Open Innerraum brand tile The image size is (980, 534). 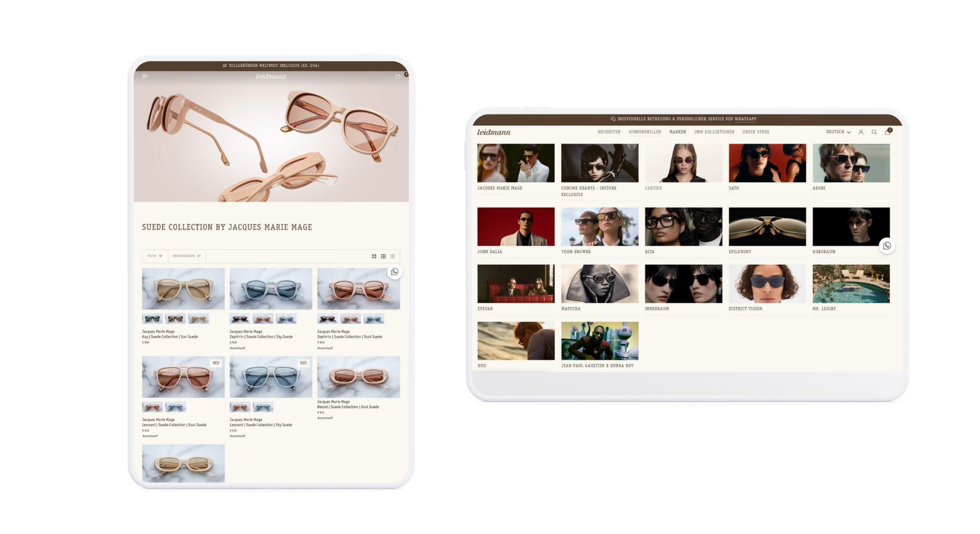tap(684, 284)
